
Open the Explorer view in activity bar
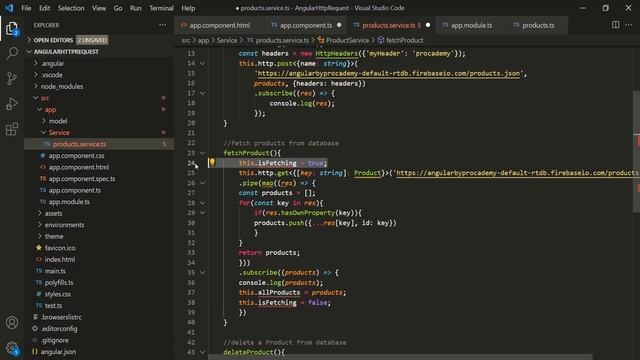click(x=12, y=29)
